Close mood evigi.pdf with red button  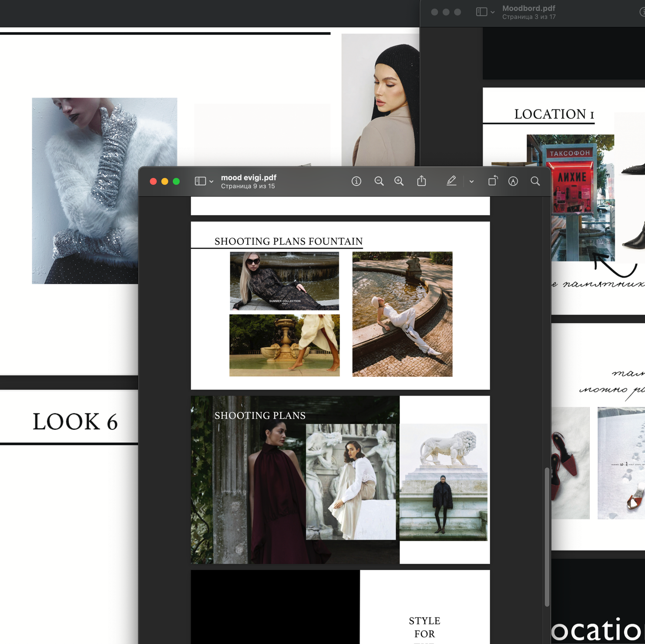point(153,181)
